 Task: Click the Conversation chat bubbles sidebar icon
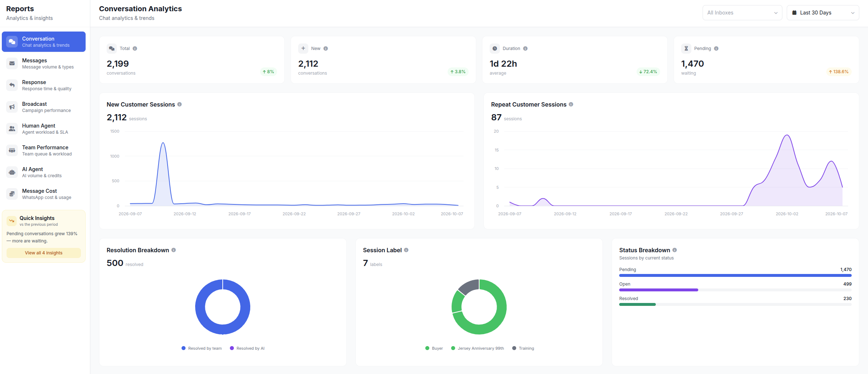click(12, 42)
